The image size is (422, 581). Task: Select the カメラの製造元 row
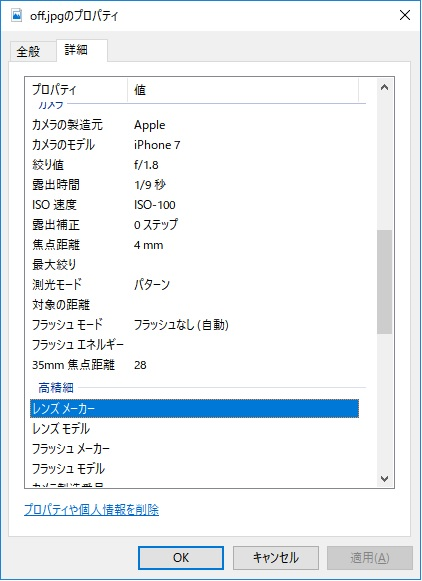coord(195,125)
